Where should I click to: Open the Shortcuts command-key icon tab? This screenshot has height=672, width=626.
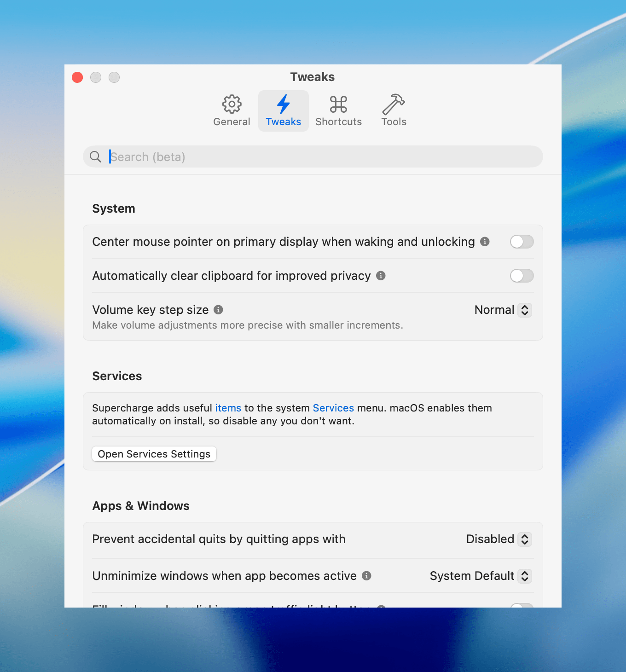338,110
